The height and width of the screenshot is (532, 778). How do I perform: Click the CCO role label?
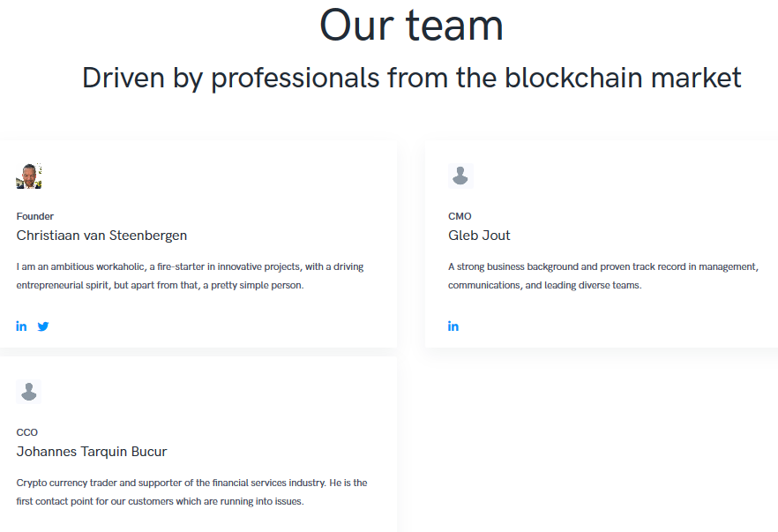[x=27, y=432]
